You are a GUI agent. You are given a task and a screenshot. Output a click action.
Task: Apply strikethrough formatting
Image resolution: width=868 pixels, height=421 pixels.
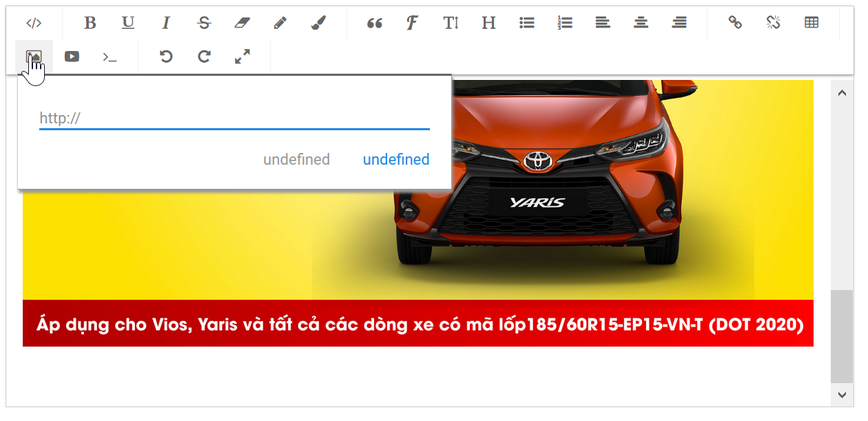[x=204, y=23]
